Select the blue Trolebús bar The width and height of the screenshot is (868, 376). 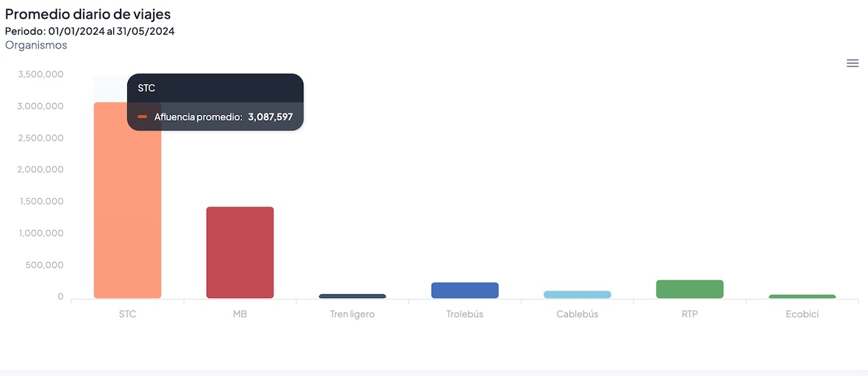(465, 290)
